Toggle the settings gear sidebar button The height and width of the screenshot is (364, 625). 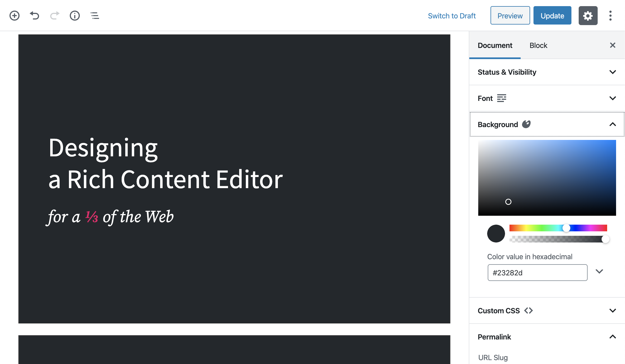coord(588,16)
